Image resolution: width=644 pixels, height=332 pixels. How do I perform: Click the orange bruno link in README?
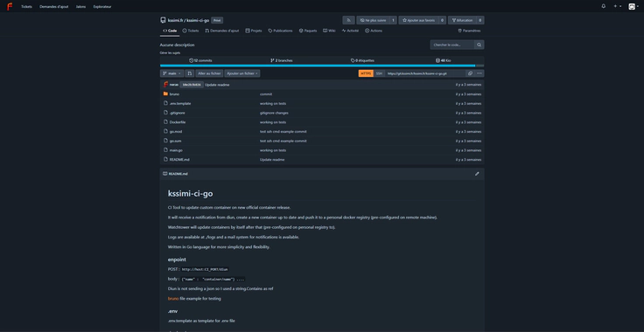click(173, 299)
